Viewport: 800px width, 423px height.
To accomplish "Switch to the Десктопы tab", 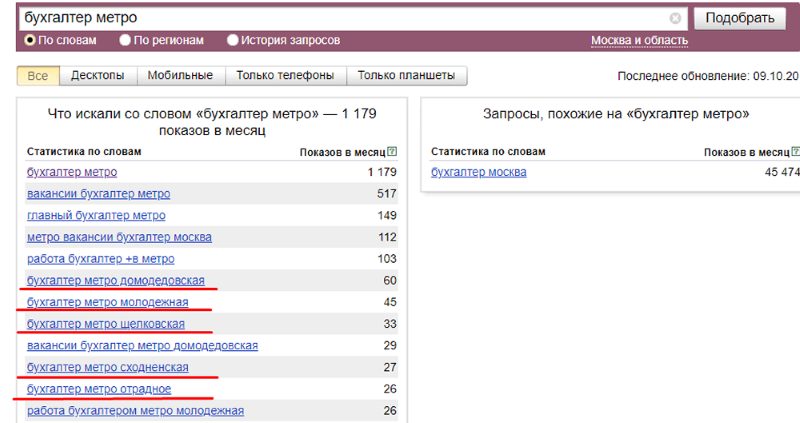I will tap(97, 76).
